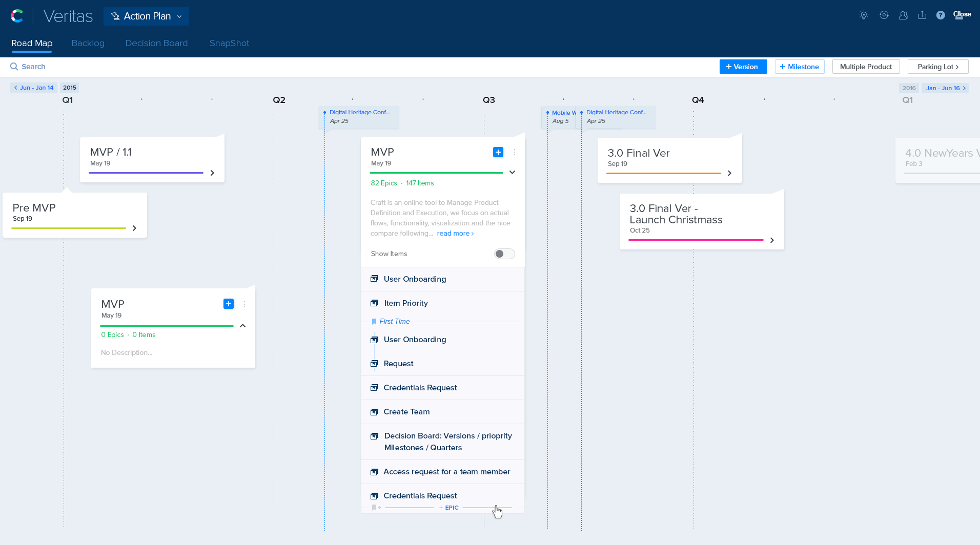
Task: Open three-dot menu on empty MVP card
Action: pyautogui.click(x=244, y=304)
